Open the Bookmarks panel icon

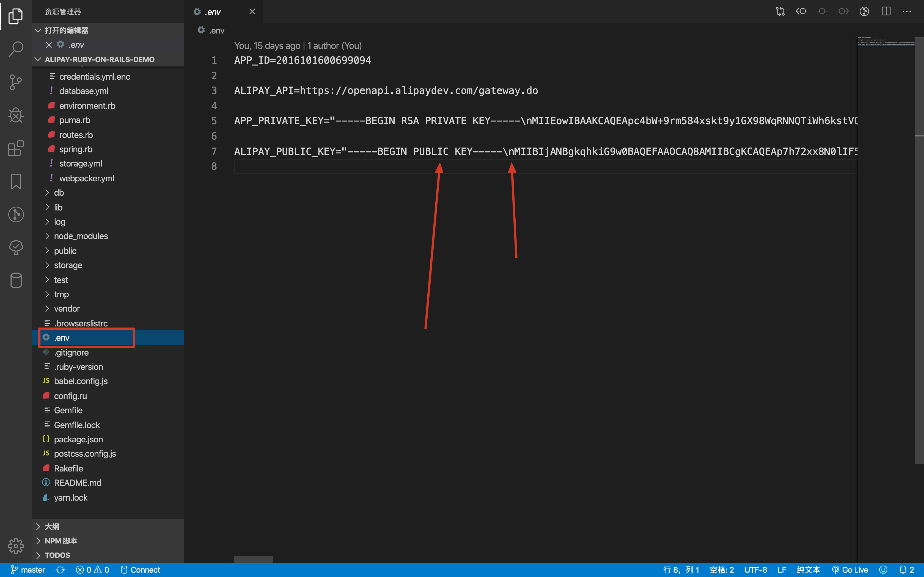pyautogui.click(x=16, y=181)
